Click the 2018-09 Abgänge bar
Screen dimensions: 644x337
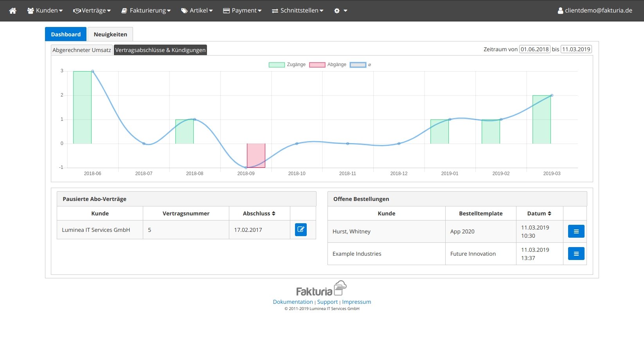(x=256, y=156)
